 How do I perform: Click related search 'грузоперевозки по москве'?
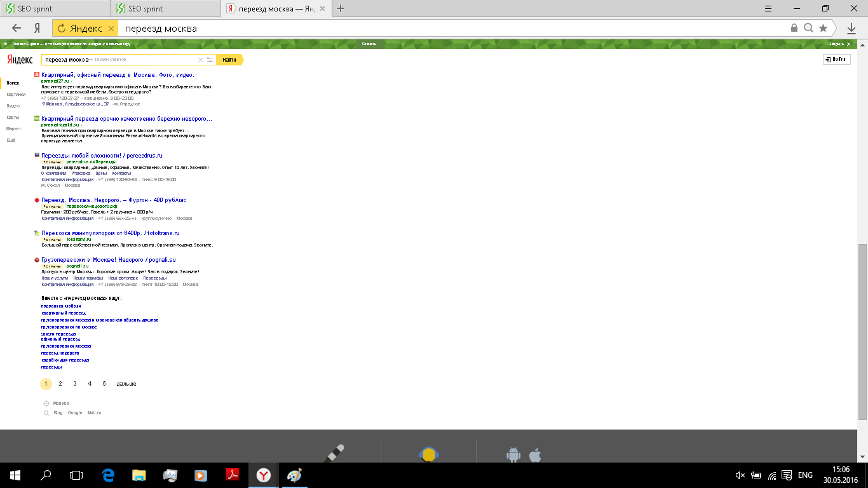pos(69,327)
